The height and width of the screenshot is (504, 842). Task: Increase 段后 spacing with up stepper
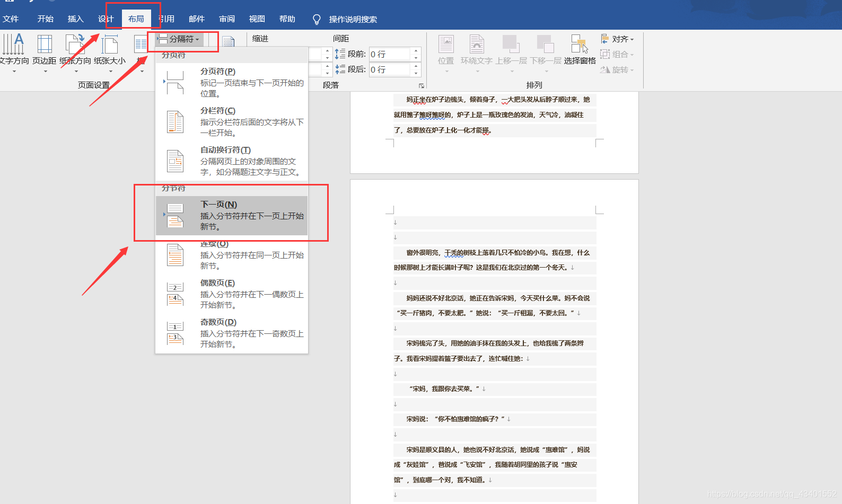[416, 66]
